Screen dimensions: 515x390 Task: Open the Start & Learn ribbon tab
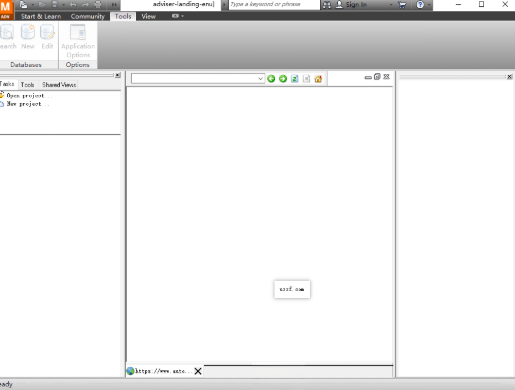41,16
